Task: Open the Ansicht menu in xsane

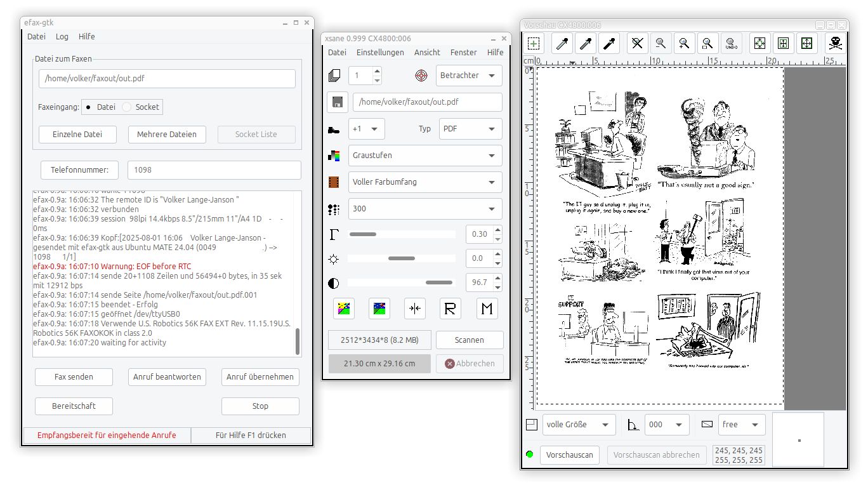Action: pos(427,53)
